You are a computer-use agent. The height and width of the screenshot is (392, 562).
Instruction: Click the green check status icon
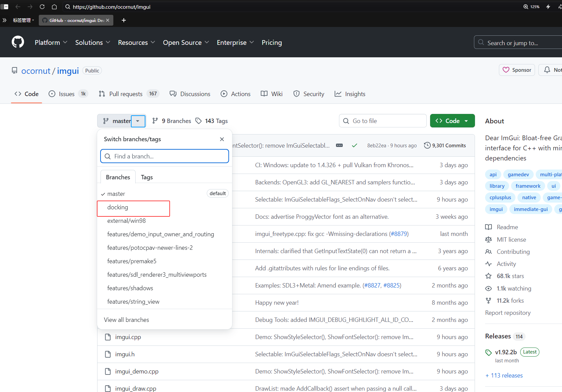(x=355, y=145)
